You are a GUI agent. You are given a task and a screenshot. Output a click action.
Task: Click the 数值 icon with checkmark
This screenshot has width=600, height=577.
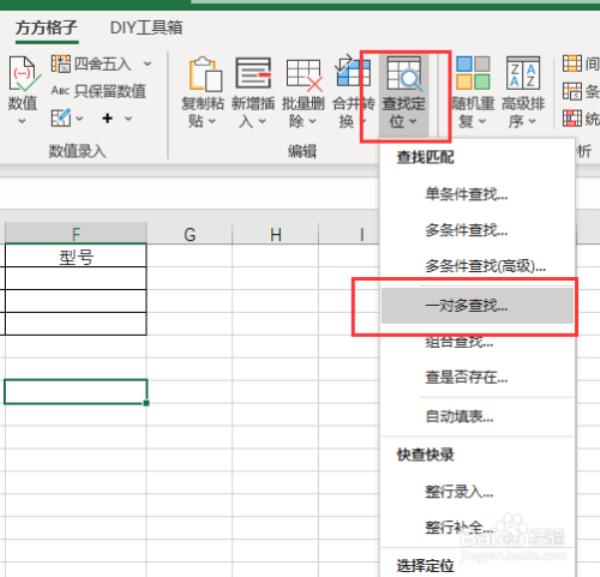tap(23, 74)
